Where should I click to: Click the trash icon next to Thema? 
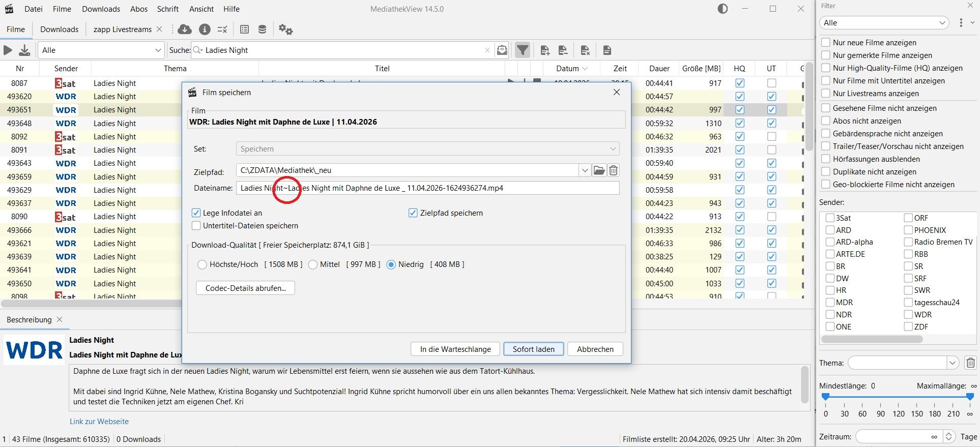click(x=970, y=363)
